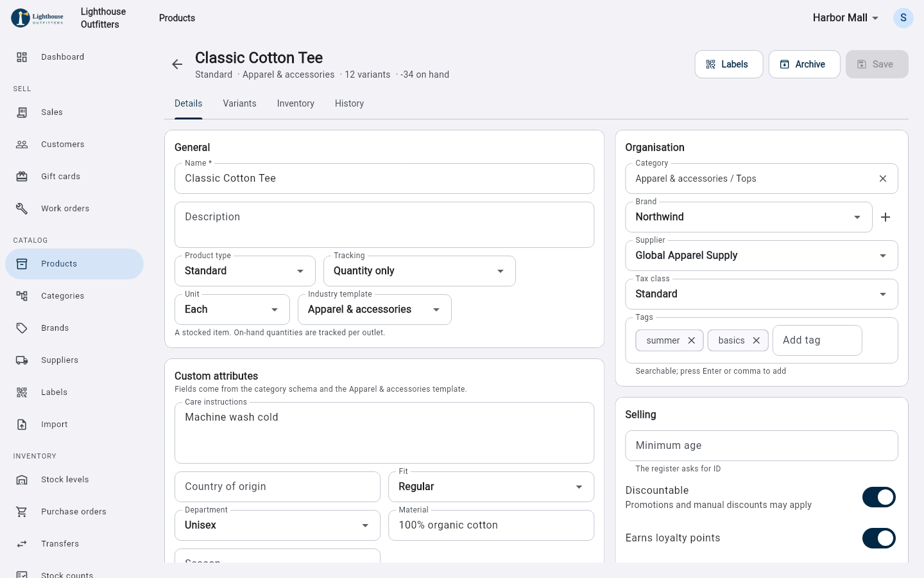The image size is (924, 578).
Task: Open the Industry template dropdown
Action: 375,310
